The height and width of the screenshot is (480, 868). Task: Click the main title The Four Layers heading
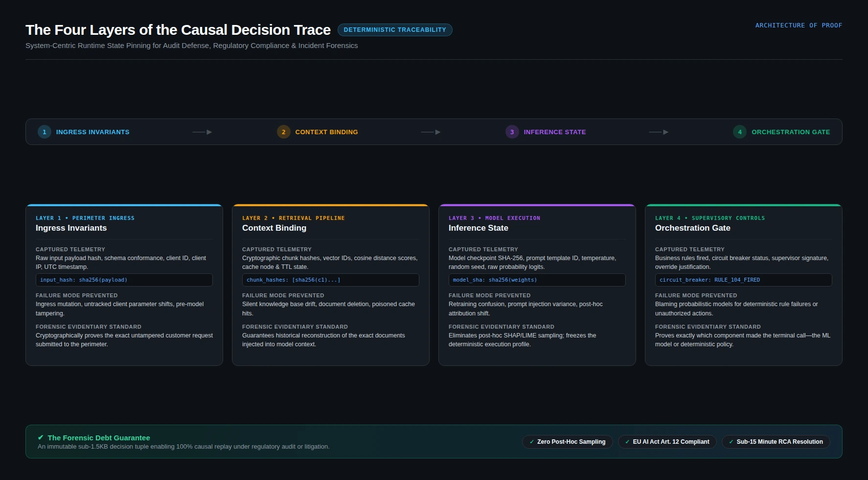coord(178,30)
